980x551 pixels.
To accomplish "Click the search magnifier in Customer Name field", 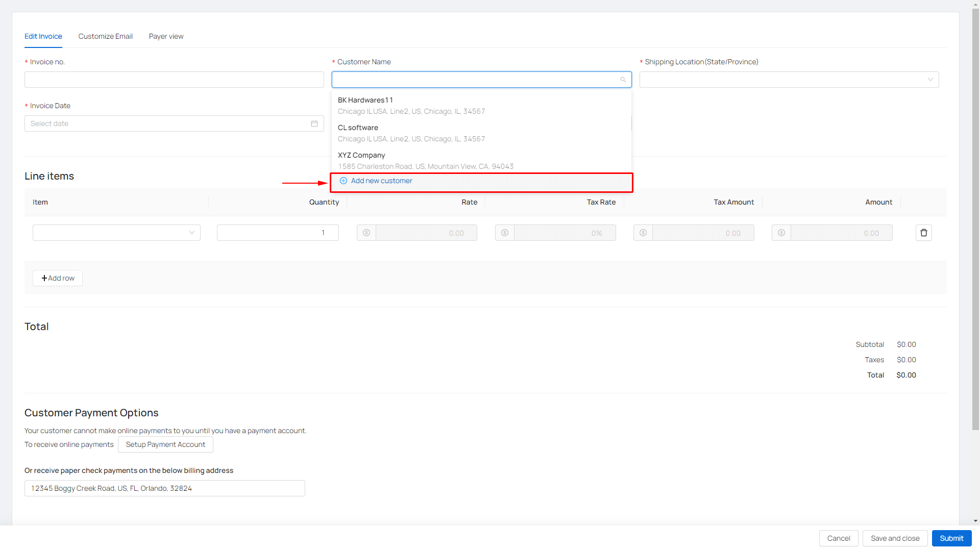I will [623, 80].
